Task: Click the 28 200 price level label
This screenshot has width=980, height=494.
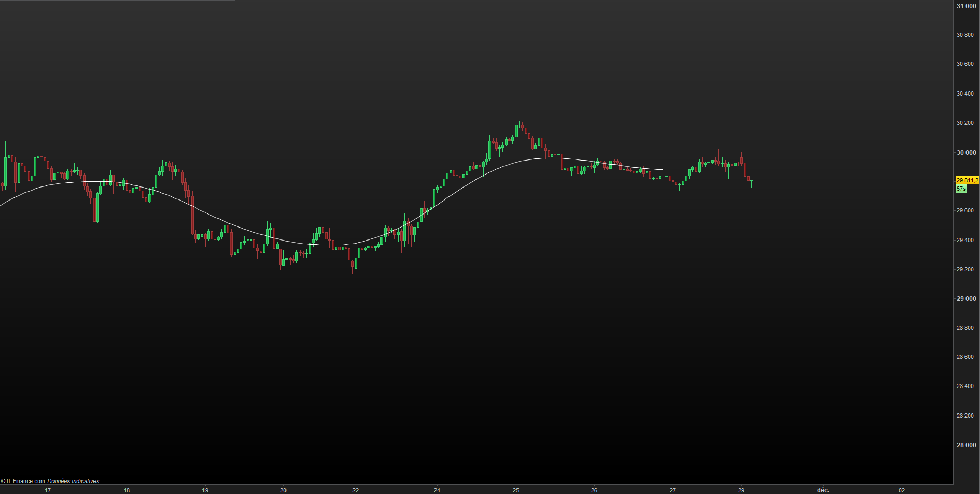Action: coord(965,416)
